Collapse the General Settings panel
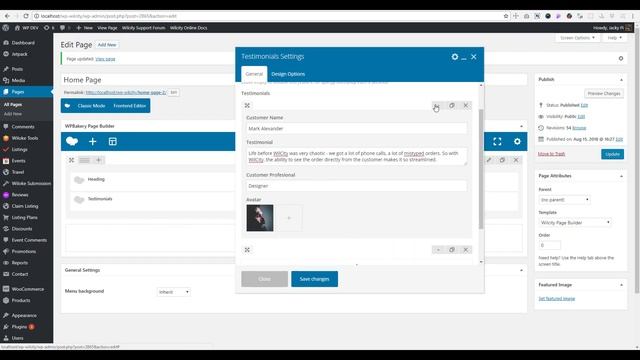 (521, 270)
